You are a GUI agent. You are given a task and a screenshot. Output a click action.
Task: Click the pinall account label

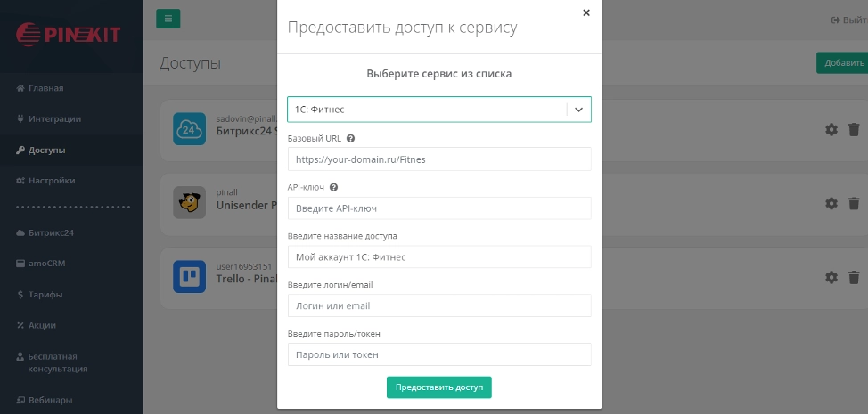[x=227, y=192]
